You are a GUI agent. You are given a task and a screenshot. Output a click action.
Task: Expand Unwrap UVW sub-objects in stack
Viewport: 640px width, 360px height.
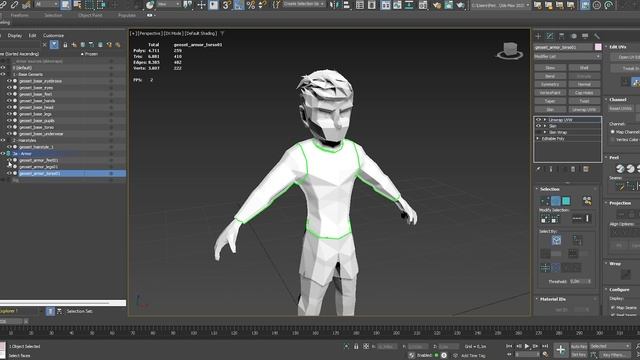[544, 120]
